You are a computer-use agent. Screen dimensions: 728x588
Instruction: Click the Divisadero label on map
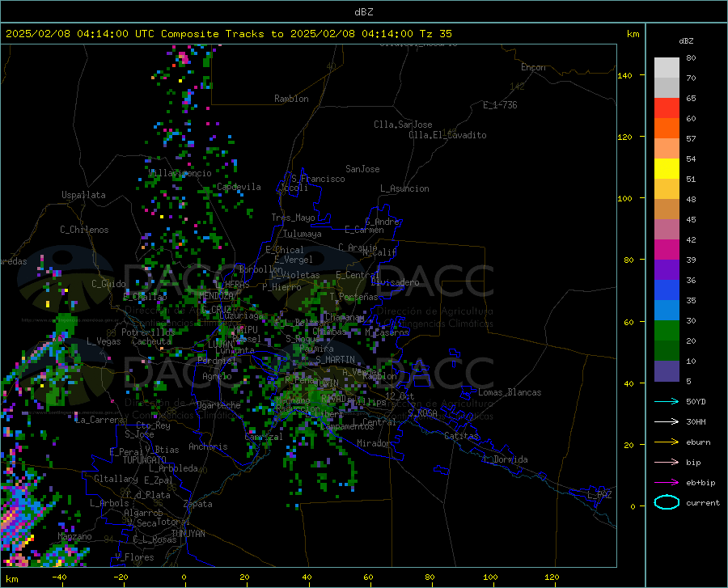pyautogui.click(x=395, y=282)
